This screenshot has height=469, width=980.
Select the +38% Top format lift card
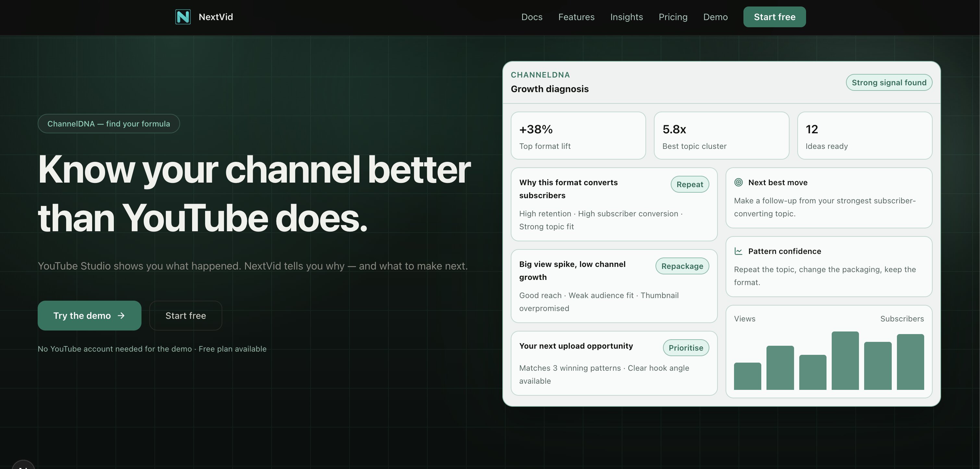coord(578,136)
